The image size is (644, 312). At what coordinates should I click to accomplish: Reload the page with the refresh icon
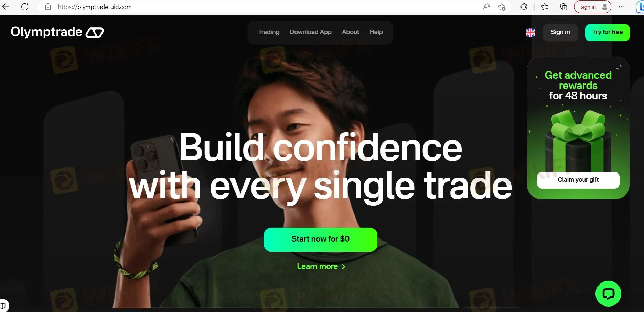[x=25, y=7]
